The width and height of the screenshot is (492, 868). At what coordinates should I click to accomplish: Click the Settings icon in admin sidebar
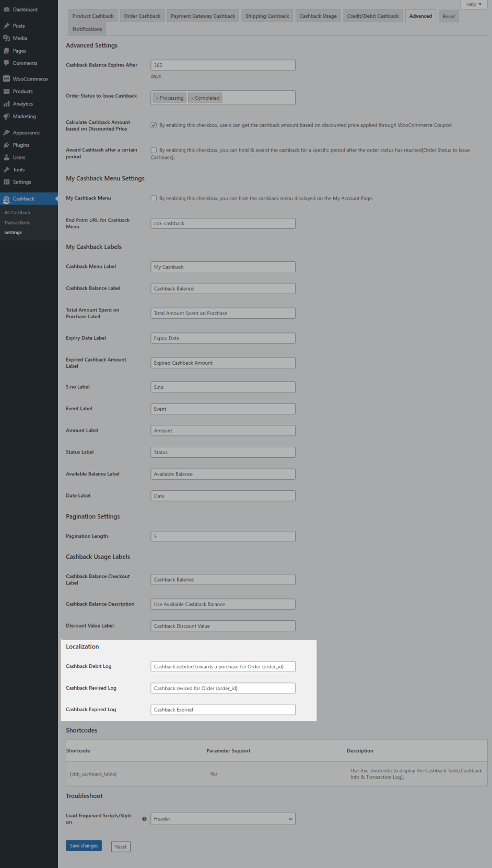pos(7,182)
